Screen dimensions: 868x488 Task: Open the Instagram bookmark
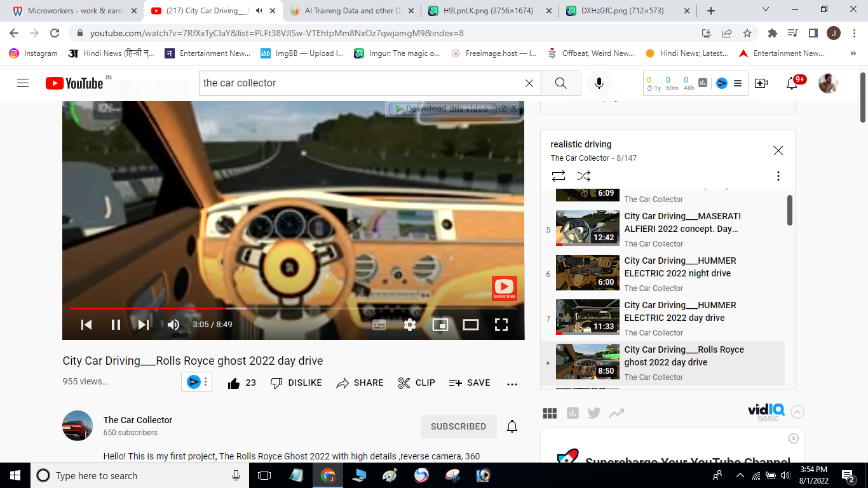(34, 53)
